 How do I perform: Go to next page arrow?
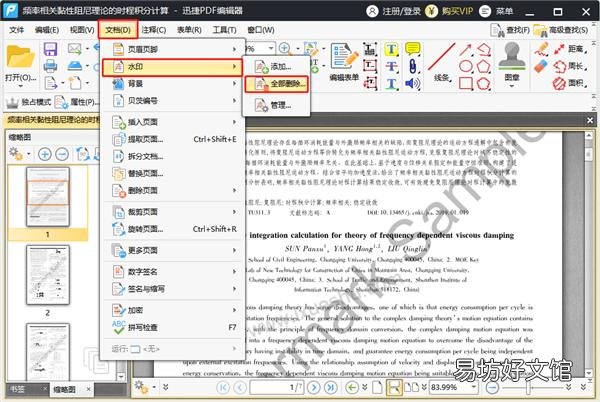314,387
